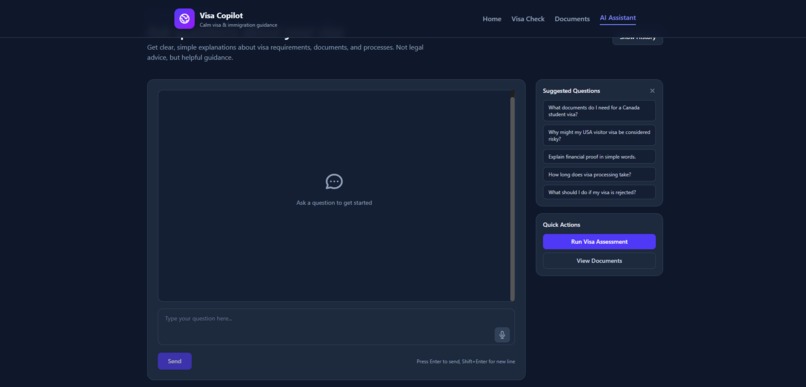Screen dimensions: 806x387
Task: Click the 'Ask a question to get started' text
Action: [x=334, y=203]
